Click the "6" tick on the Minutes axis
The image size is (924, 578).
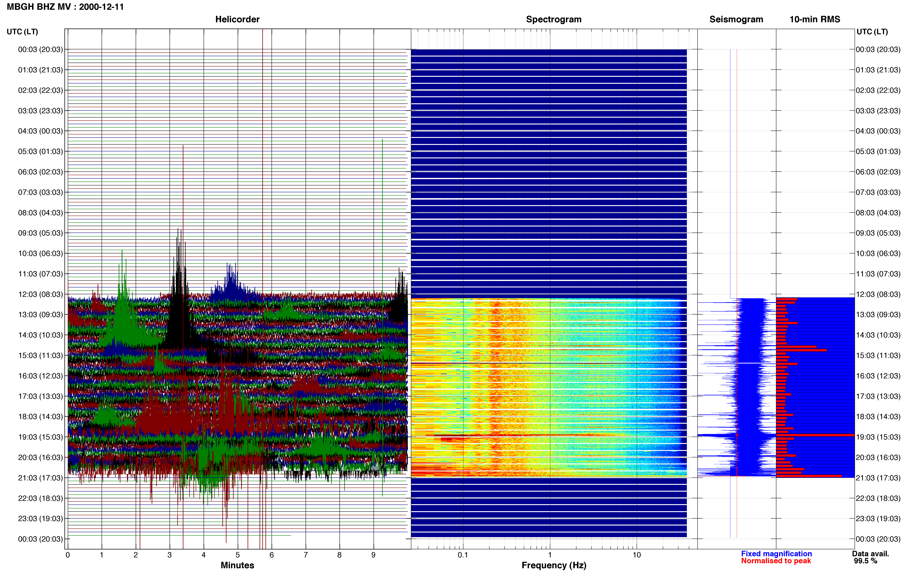[x=272, y=555]
